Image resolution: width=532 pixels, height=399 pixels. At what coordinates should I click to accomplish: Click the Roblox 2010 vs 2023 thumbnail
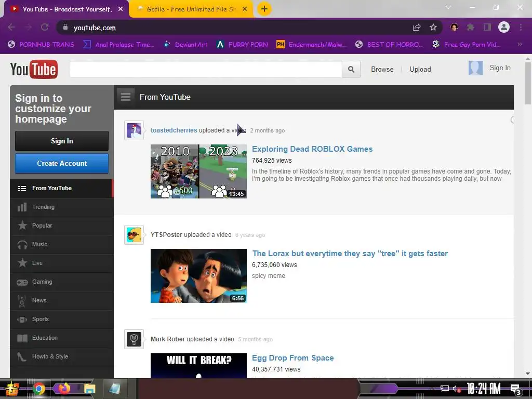[x=198, y=171]
